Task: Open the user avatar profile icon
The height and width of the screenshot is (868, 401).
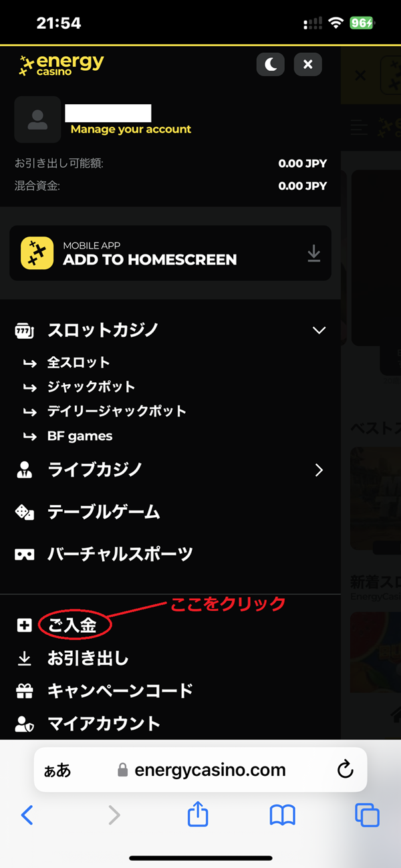Action: [x=37, y=120]
